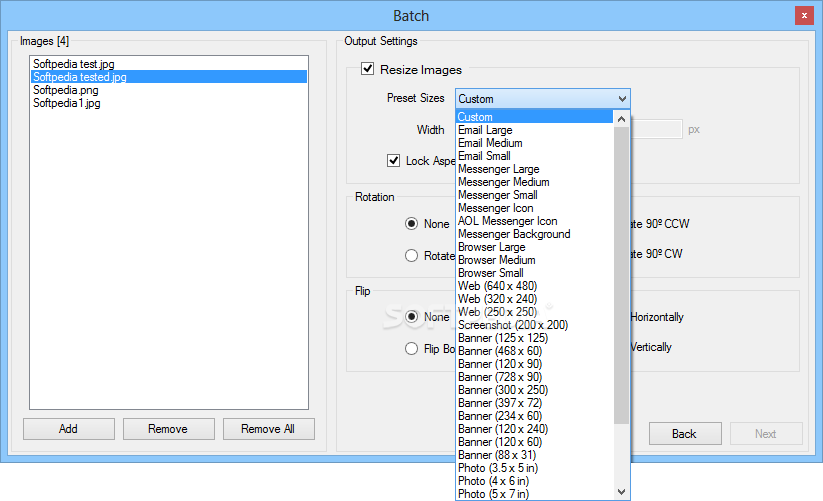Click the Remove All button
This screenshot has width=823, height=501.
coord(268,429)
